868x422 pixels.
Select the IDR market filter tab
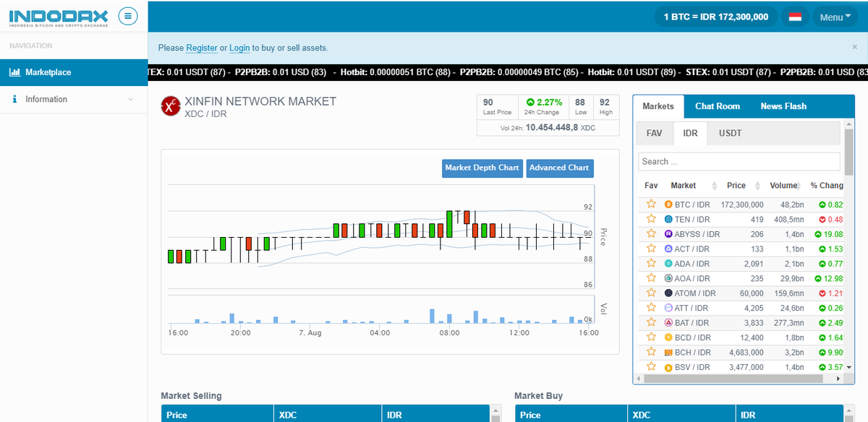click(x=690, y=134)
